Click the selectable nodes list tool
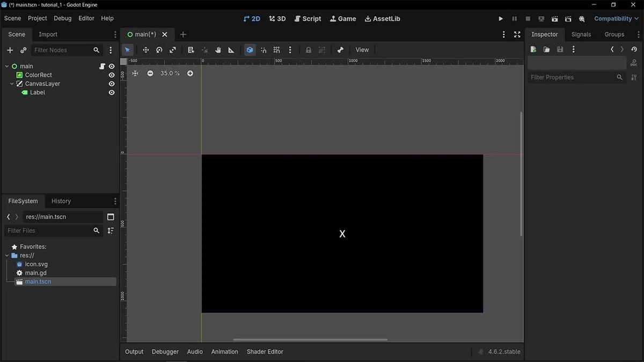This screenshot has width=644, height=362. [x=191, y=50]
